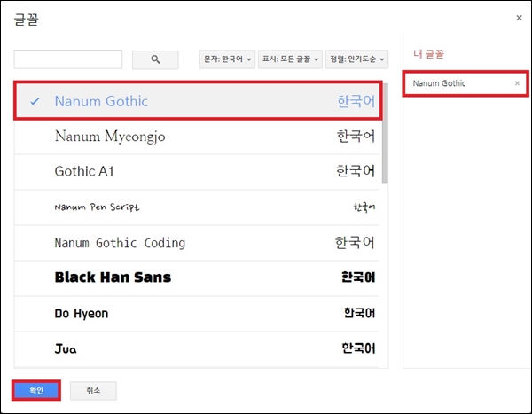Click the font list scrollbar thumb
The height and width of the screenshot is (414, 532).
(x=385, y=133)
